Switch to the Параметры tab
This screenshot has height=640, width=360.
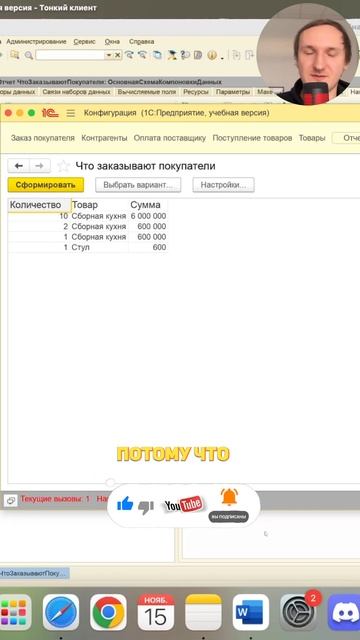tap(233, 92)
